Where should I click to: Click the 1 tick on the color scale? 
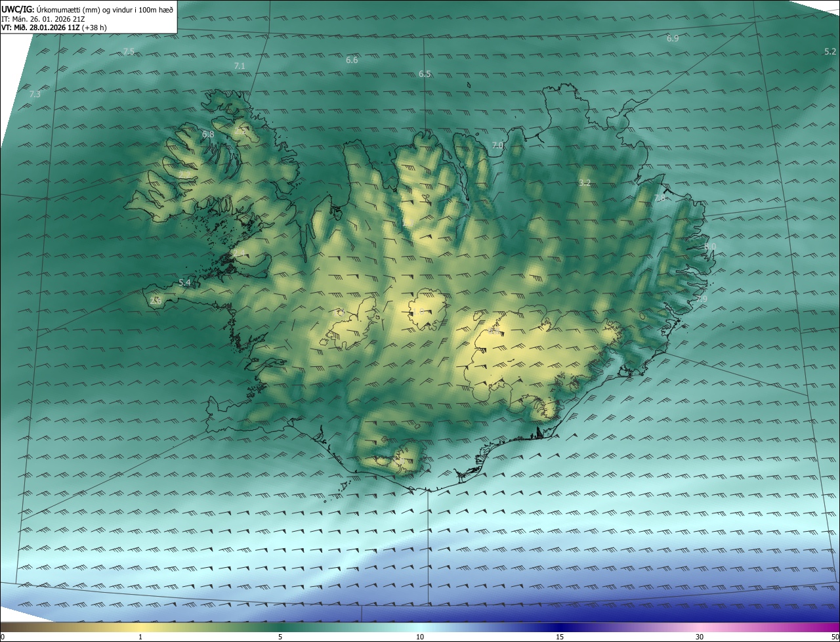click(x=140, y=637)
